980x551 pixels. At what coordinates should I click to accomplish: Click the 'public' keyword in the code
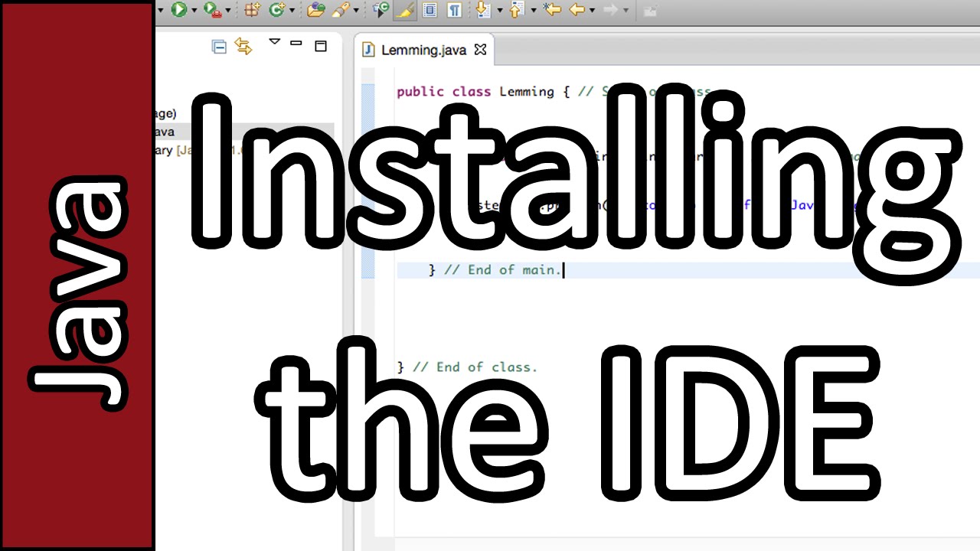[420, 92]
